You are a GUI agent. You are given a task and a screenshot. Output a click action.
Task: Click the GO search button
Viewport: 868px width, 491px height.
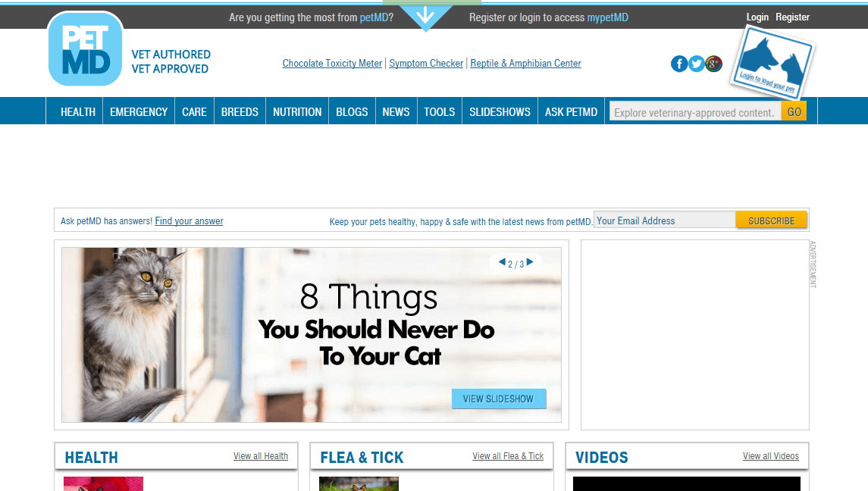coord(793,111)
